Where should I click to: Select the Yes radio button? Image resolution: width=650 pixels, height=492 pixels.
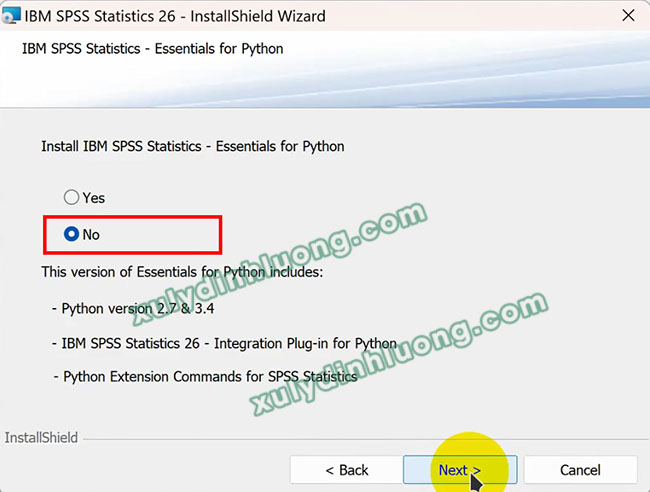tap(71, 197)
